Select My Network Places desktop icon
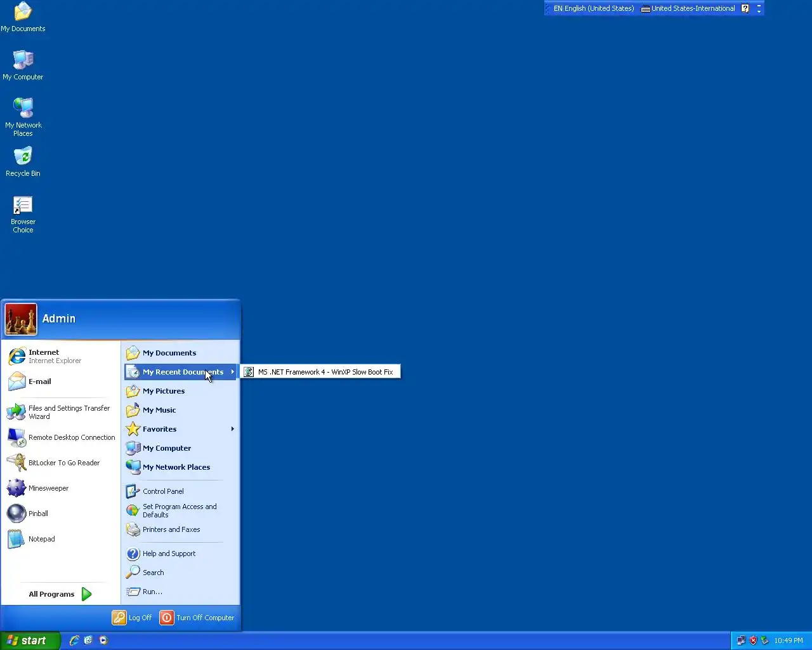Screen dimensions: 812x650 click(23, 117)
